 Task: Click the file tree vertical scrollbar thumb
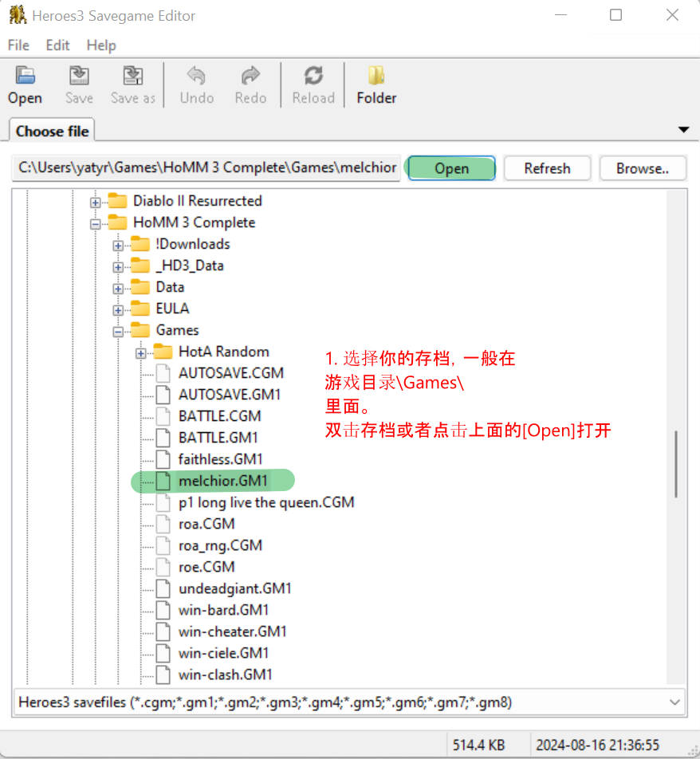676,464
